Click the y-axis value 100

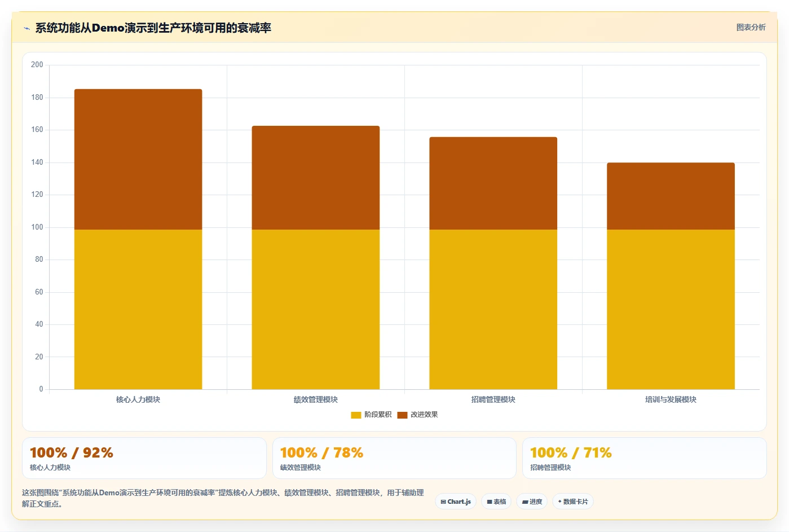[x=37, y=227]
